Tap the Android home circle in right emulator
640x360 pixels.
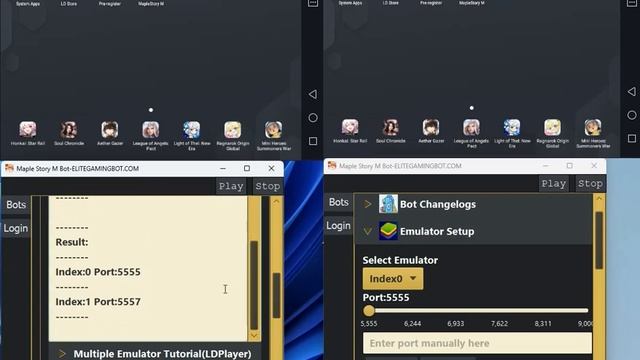coord(632,115)
